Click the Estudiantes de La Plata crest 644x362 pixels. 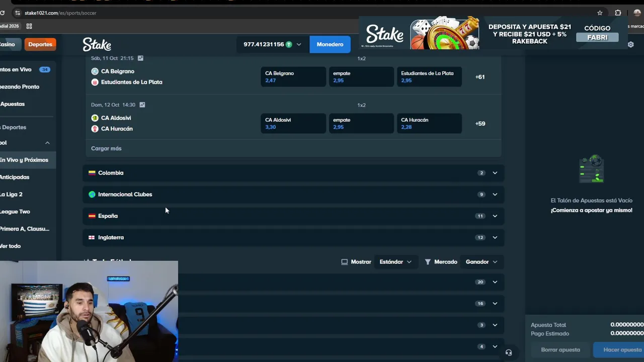tap(95, 82)
